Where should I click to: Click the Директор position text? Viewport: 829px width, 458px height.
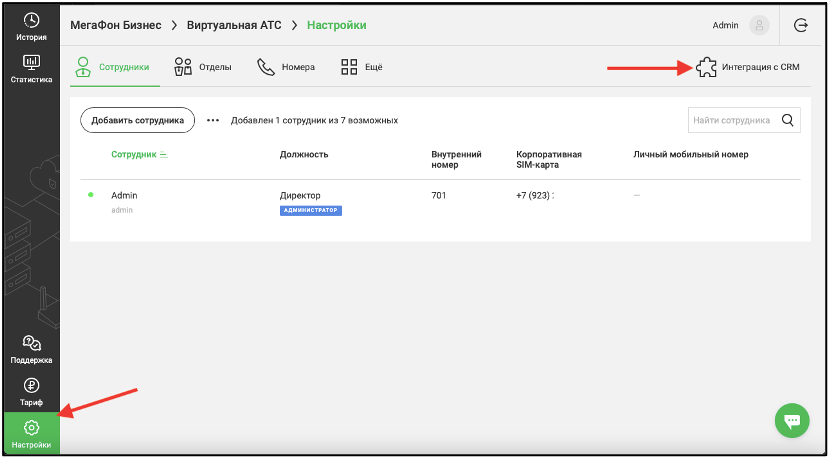(300, 196)
